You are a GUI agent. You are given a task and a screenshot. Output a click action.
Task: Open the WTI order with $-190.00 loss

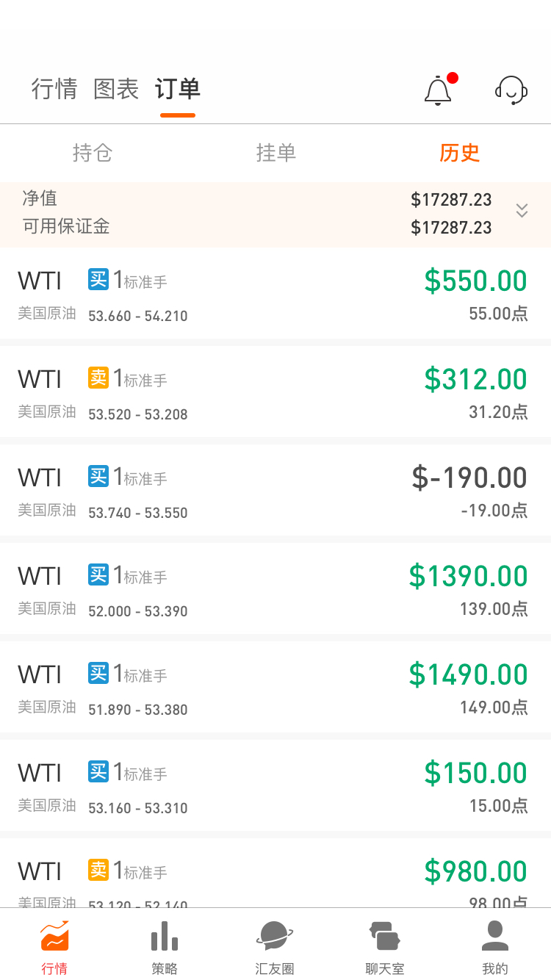coord(275,490)
